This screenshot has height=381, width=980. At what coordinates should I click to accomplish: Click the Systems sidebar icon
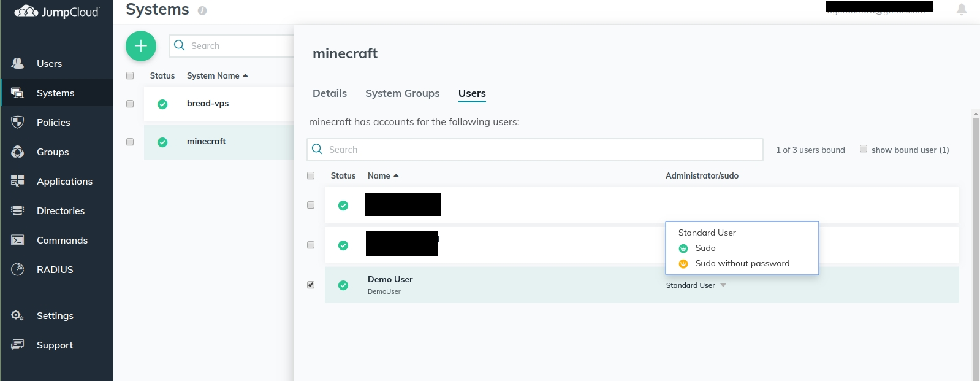pos(18,93)
